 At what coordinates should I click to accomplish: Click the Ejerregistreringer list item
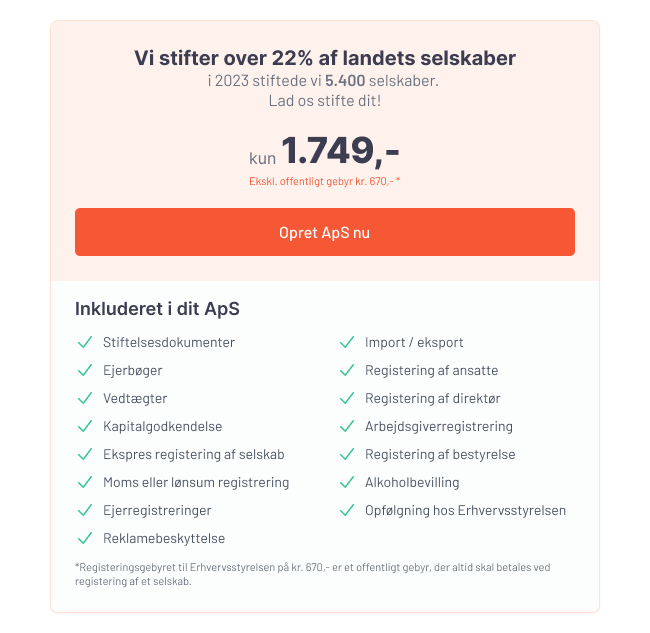(x=157, y=510)
